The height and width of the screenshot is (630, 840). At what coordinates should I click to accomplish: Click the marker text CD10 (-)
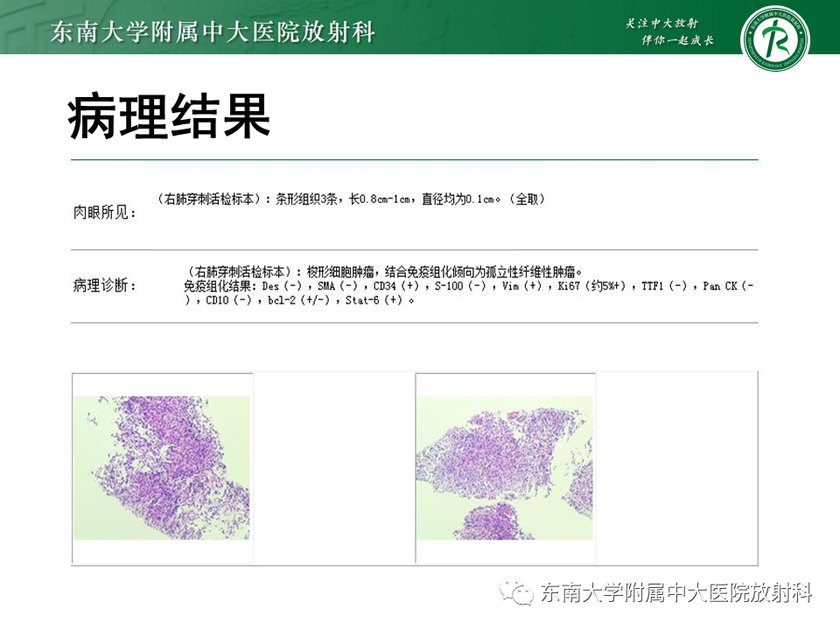pos(228,300)
